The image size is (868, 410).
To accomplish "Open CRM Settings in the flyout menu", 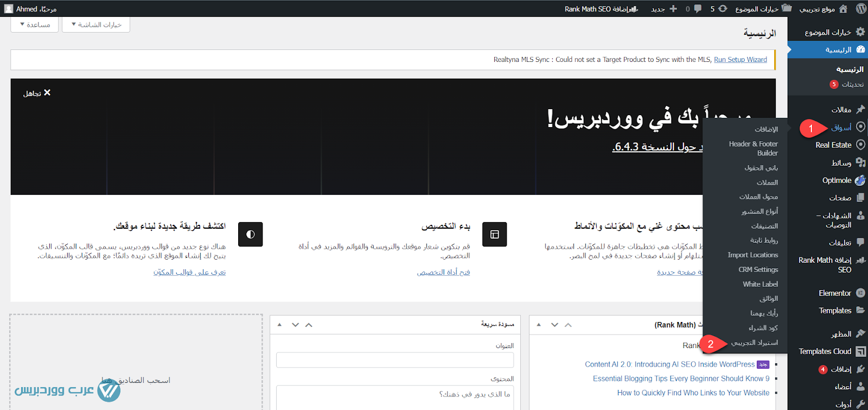I will [758, 269].
